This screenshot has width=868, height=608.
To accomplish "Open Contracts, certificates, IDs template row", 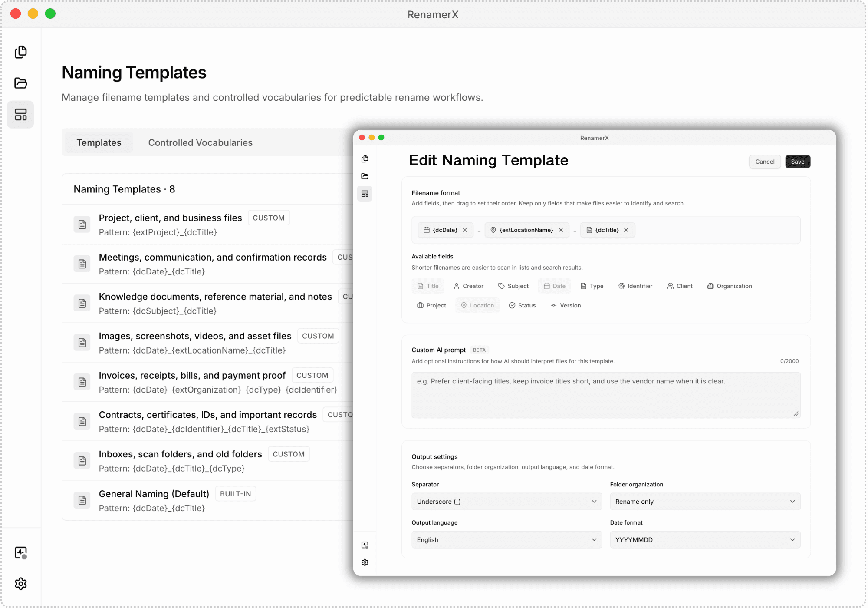I will pyautogui.click(x=208, y=421).
